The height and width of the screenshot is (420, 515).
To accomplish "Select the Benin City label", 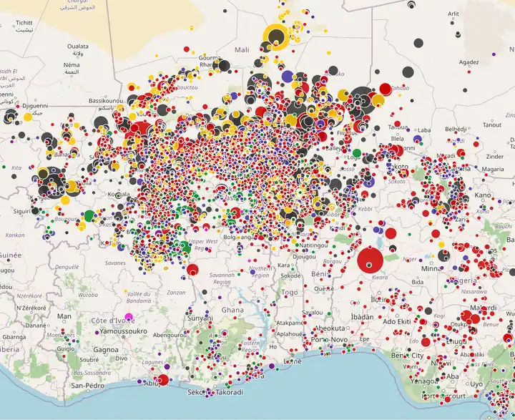I will pos(407,356).
